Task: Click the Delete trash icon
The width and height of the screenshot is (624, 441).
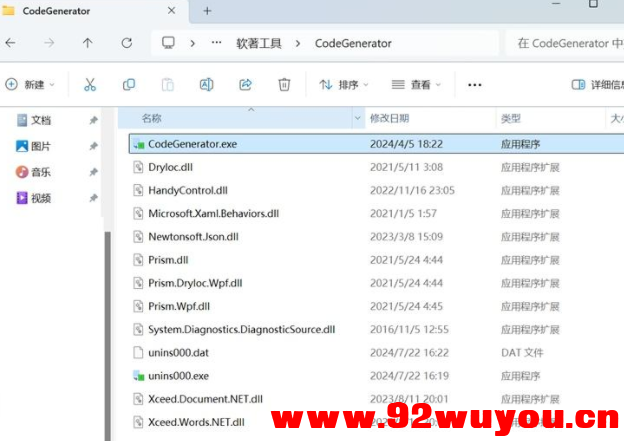Action: 284,85
